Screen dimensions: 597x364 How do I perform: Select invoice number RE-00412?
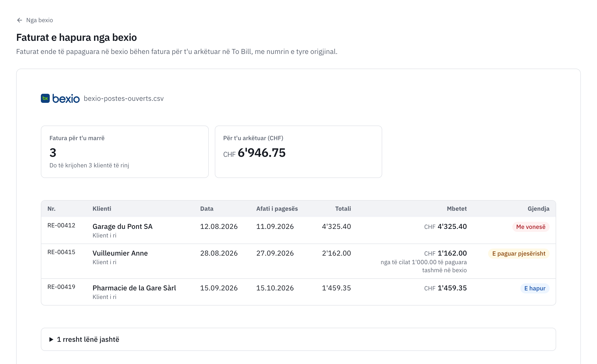[x=61, y=225]
